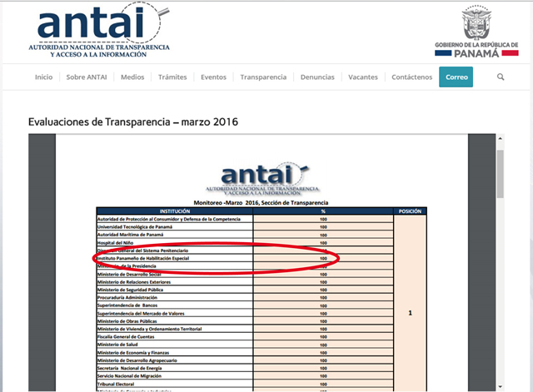Open the Sobre ANTAI menu
Image resolution: width=533 pixels, height=392 pixels.
[x=87, y=77]
